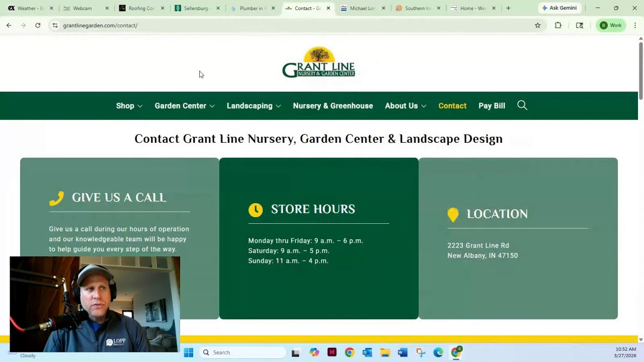Expand the About Us dropdown

pyautogui.click(x=406, y=106)
